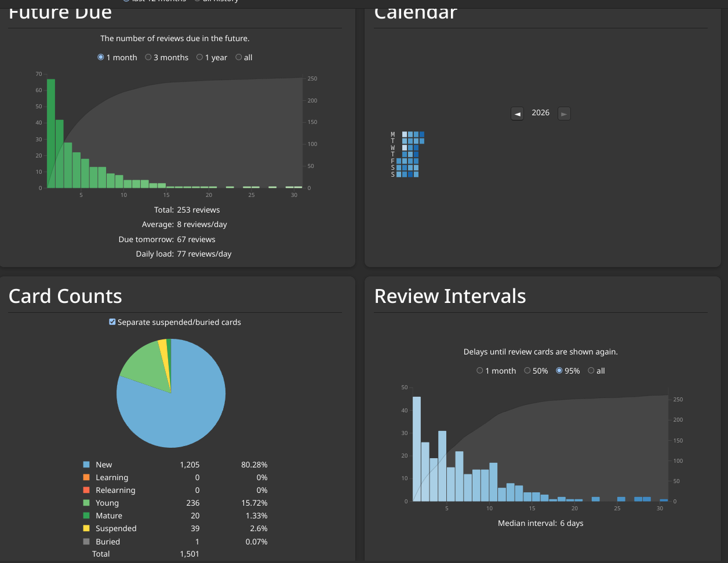Click the Suspended percentage 2.6%
The height and width of the screenshot is (563, 728).
(259, 528)
